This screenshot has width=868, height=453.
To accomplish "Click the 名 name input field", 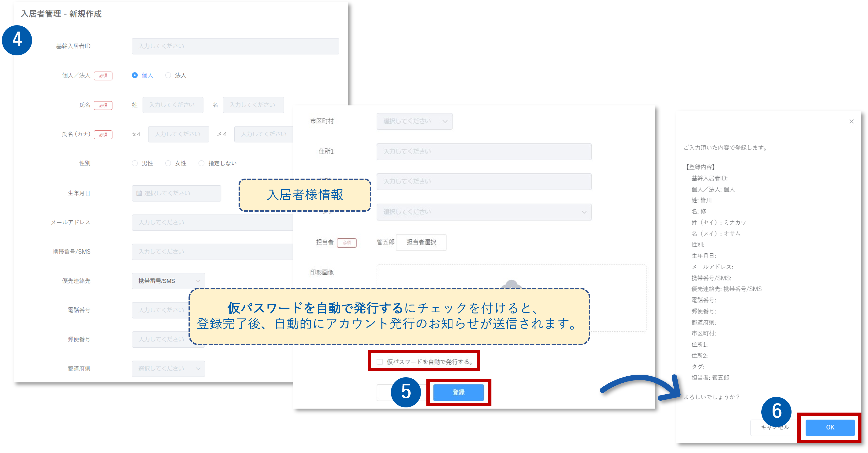I will point(253,105).
